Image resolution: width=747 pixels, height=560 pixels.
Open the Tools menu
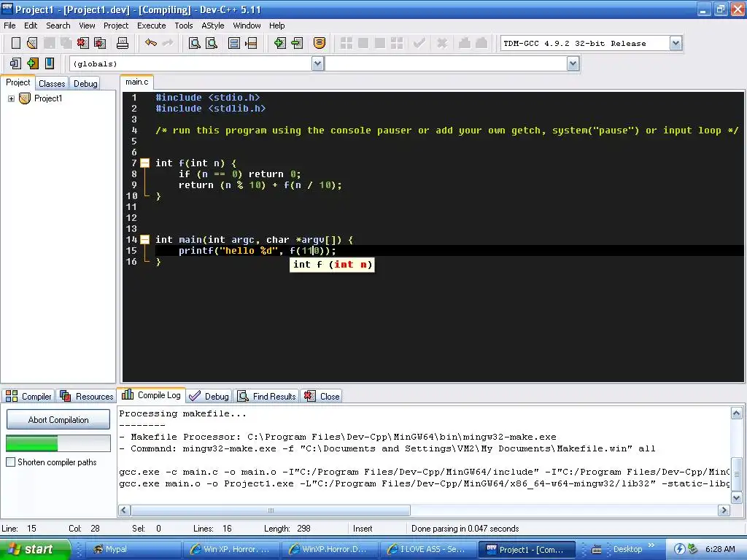click(183, 26)
